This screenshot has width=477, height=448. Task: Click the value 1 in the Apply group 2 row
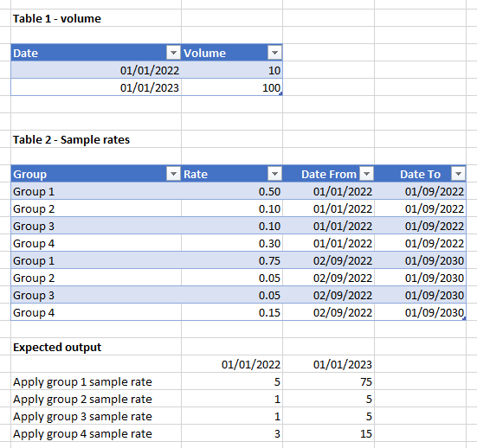(x=232, y=399)
